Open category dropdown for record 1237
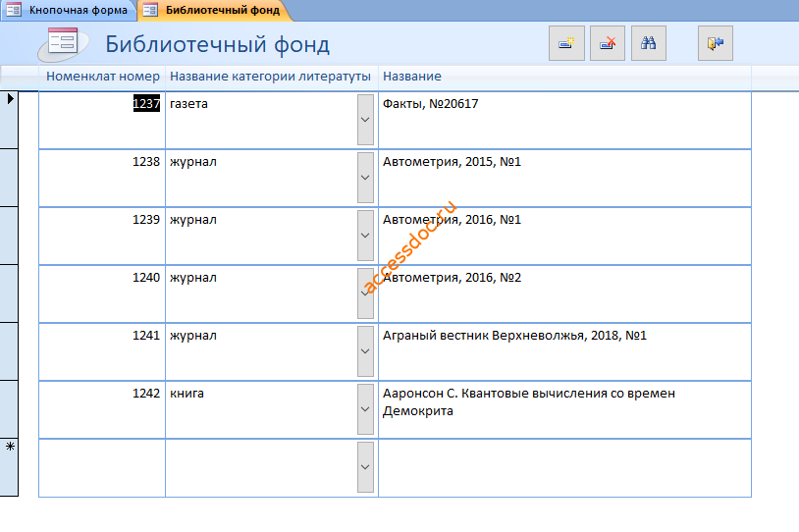 click(x=365, y=120)
